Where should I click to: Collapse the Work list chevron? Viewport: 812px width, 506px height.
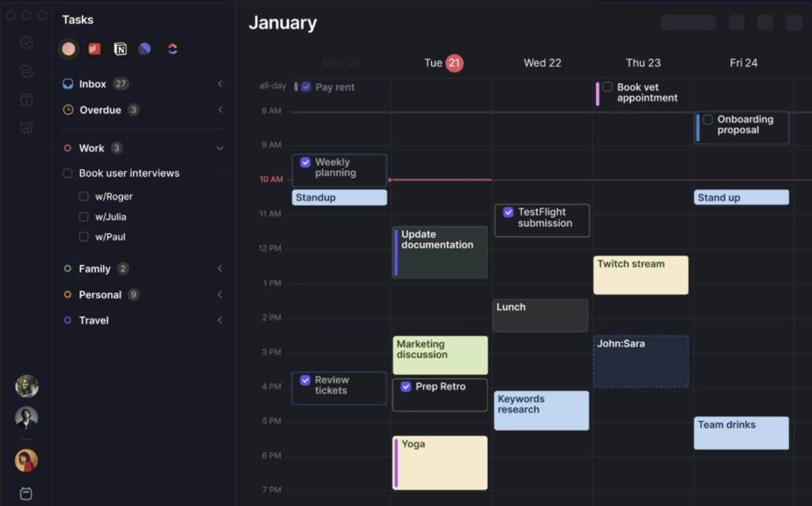[x=220, y=148]
